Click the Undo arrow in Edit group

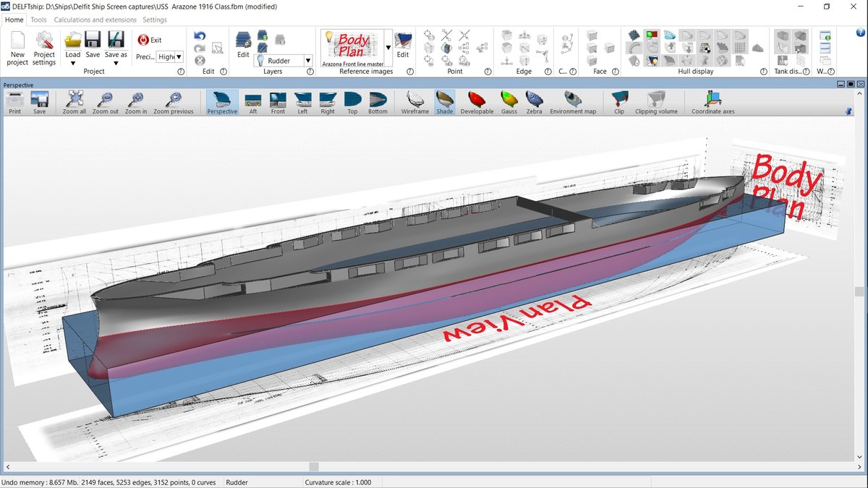(x=200, y=36)
